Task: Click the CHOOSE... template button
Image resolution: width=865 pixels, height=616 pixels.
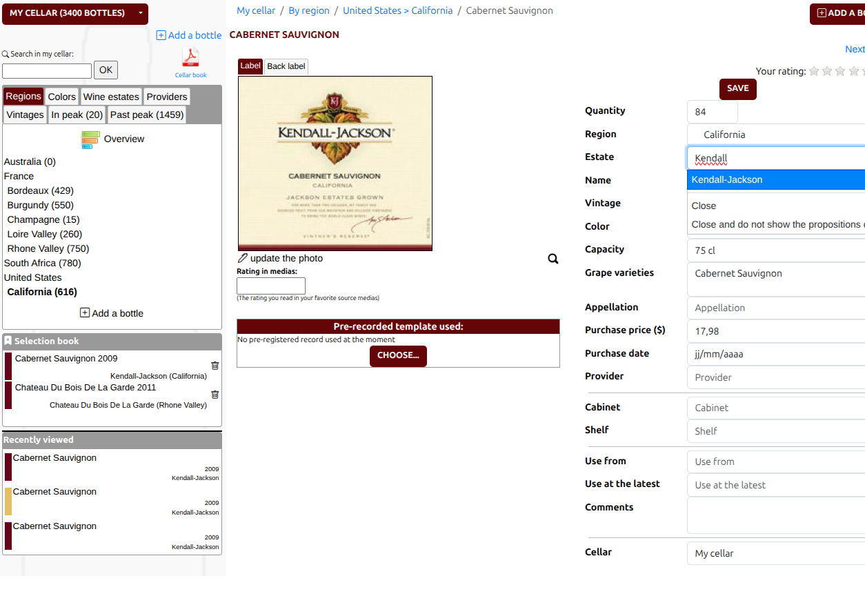Action: click(x=398, y=355)
